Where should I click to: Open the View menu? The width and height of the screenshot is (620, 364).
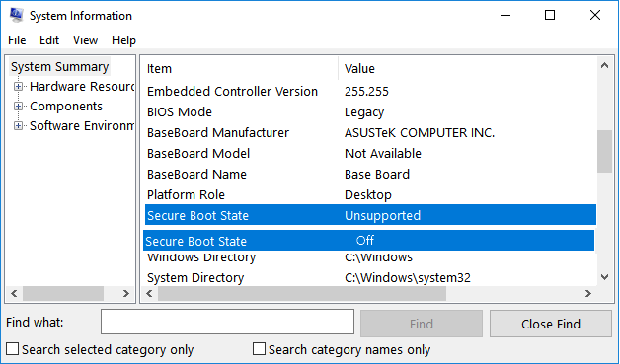pyautogui.click(x=85, y=40)
